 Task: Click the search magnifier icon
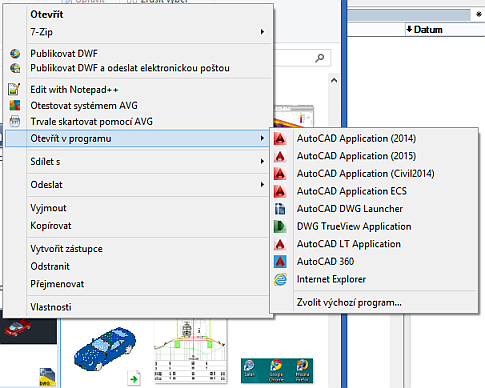coord(320,58)
